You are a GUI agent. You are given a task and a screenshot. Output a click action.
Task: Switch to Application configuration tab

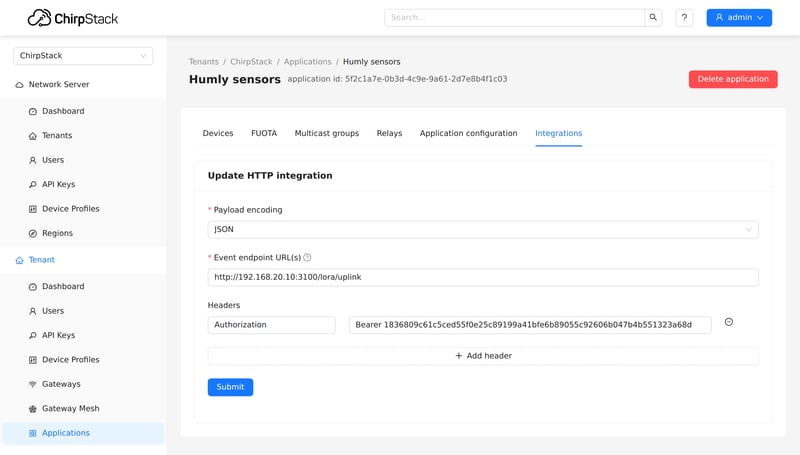tap(468, 133)
